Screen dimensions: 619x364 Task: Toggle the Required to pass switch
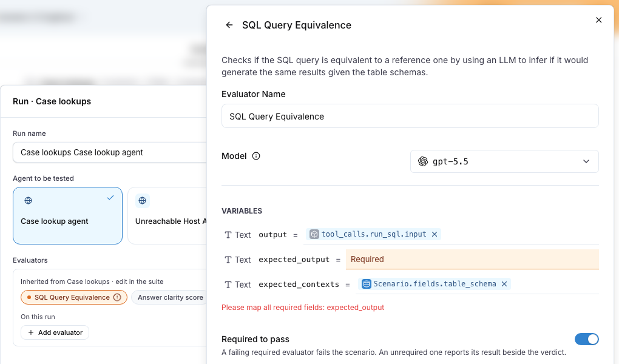coord(587,339)
